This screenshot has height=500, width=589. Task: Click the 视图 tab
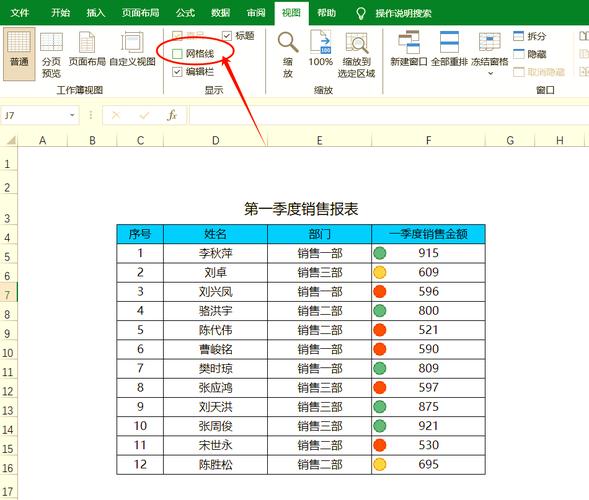point(291,13)
